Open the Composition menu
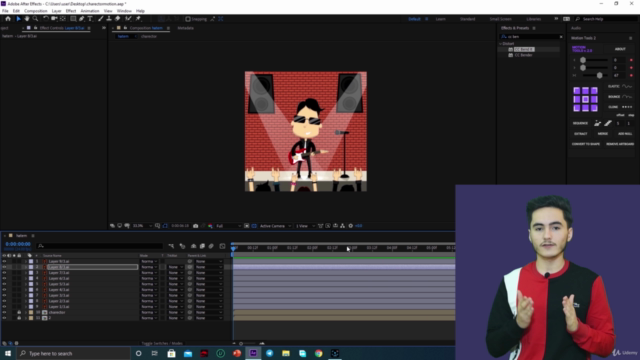Viewport: 640px width, 360px height. [x=36, y=11]
